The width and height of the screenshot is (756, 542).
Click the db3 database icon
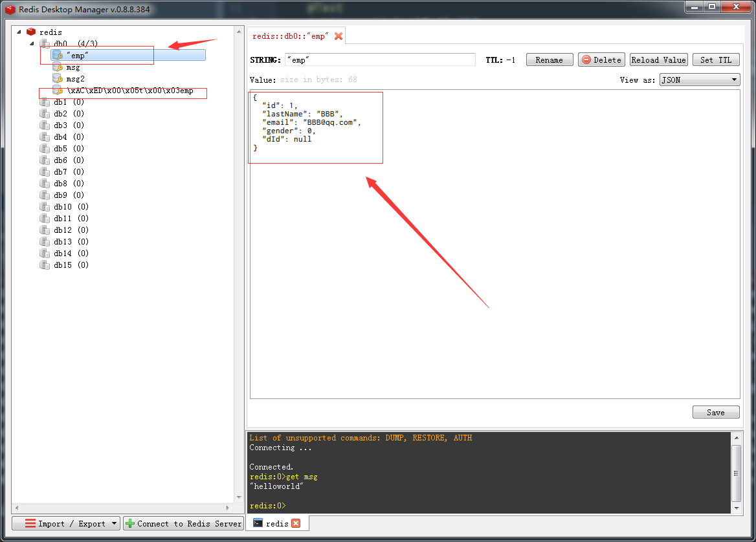(x=45, y=125)
